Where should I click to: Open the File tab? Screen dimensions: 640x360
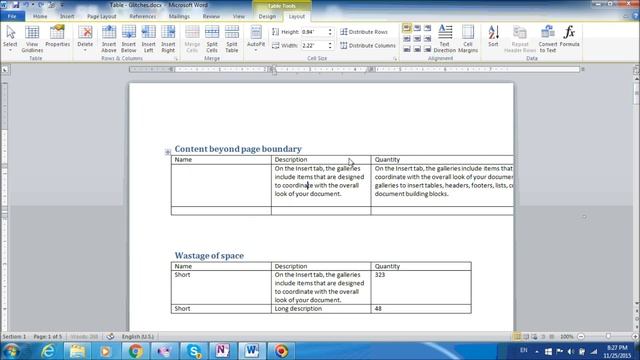(12, 16)
